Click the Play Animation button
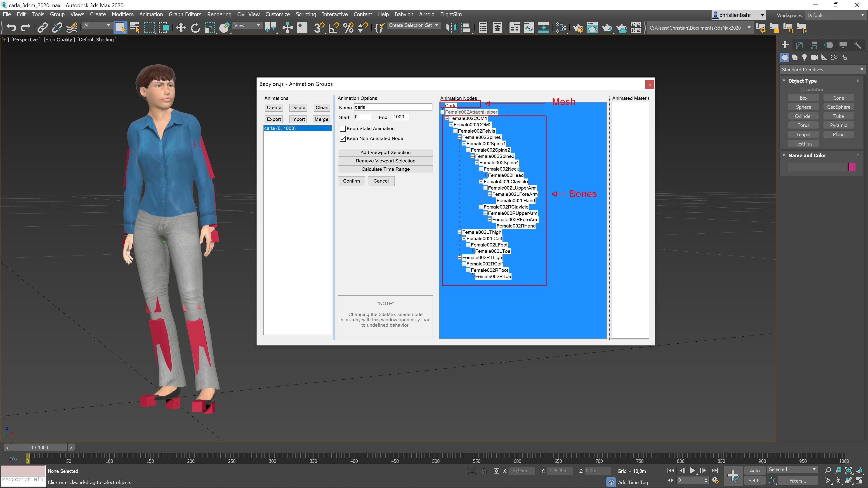 (x=692, y=470)
